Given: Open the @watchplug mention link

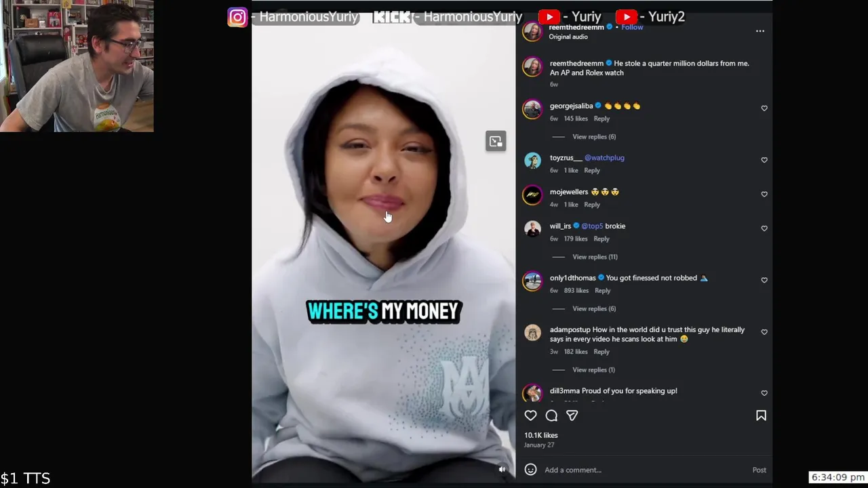Looking at the screenshot, I should (604, 158).
